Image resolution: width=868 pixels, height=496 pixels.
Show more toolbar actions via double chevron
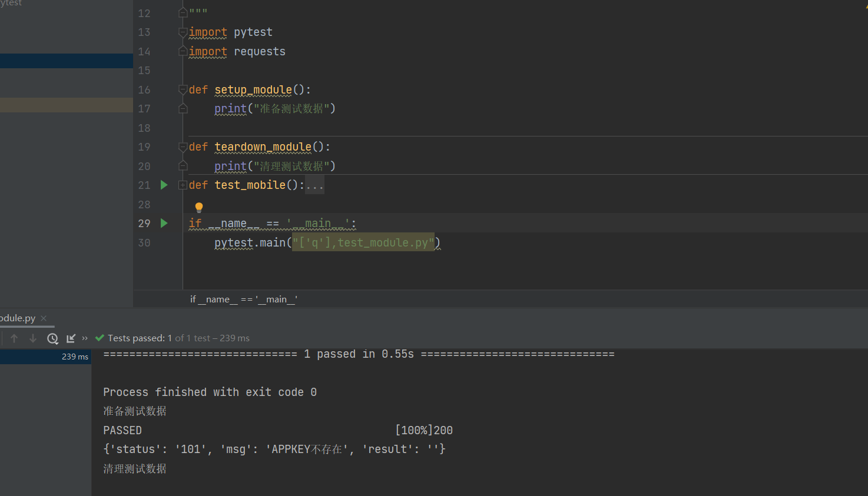pos(85,338)
